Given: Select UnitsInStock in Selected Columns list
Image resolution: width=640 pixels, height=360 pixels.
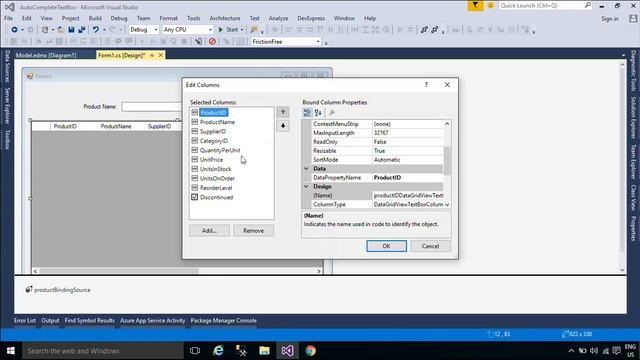Looking at the screenshot, I should (x=216, y=169).
